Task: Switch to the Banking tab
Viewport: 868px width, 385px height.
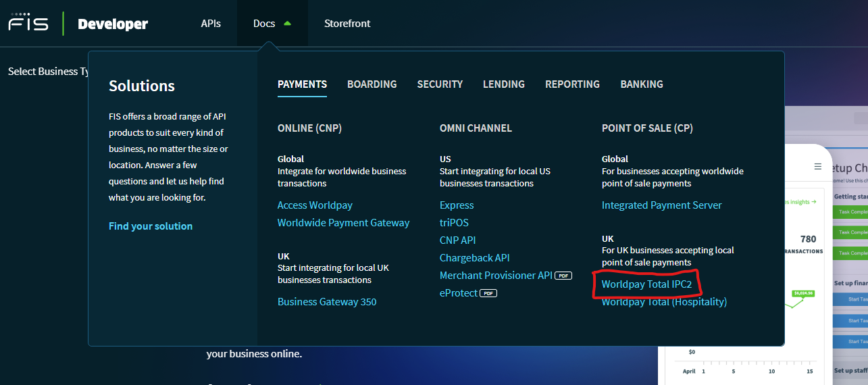Action: pyautogui.click(x=641, y=84)
